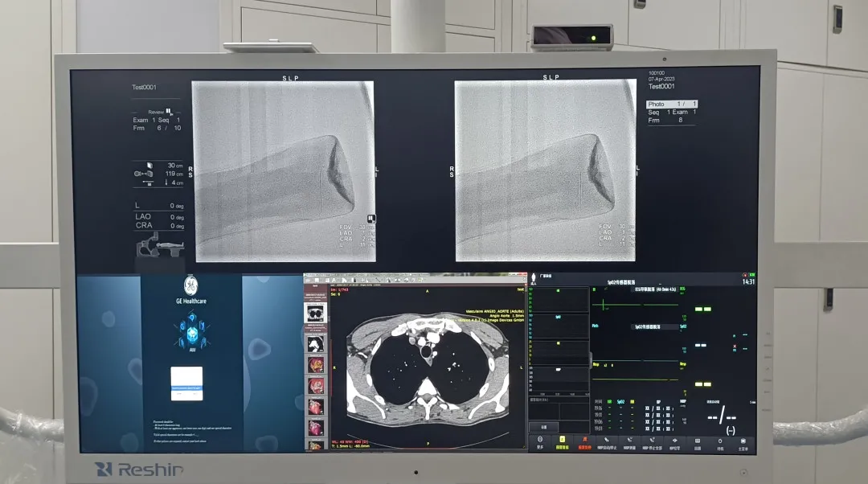The image size is (868, 484).
Task: Click the highlighted Photo 1/1 label
Action: [672, 105]
